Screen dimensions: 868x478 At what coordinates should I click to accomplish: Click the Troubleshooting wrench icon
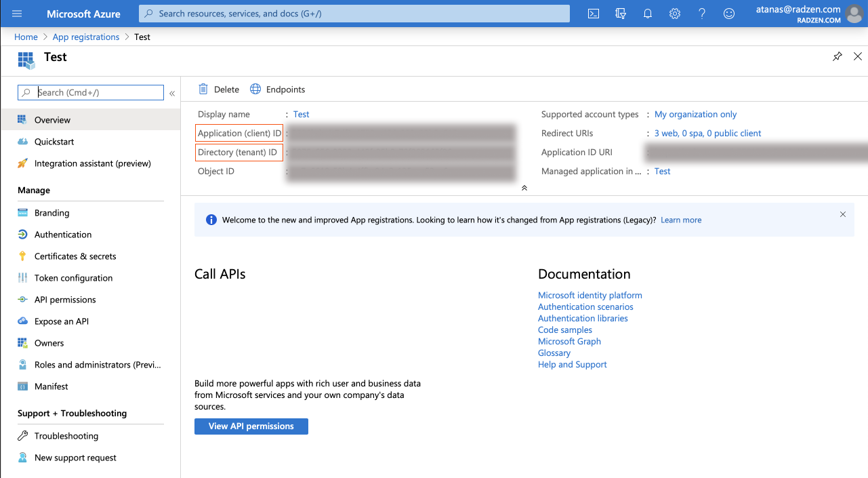(22, 436)
